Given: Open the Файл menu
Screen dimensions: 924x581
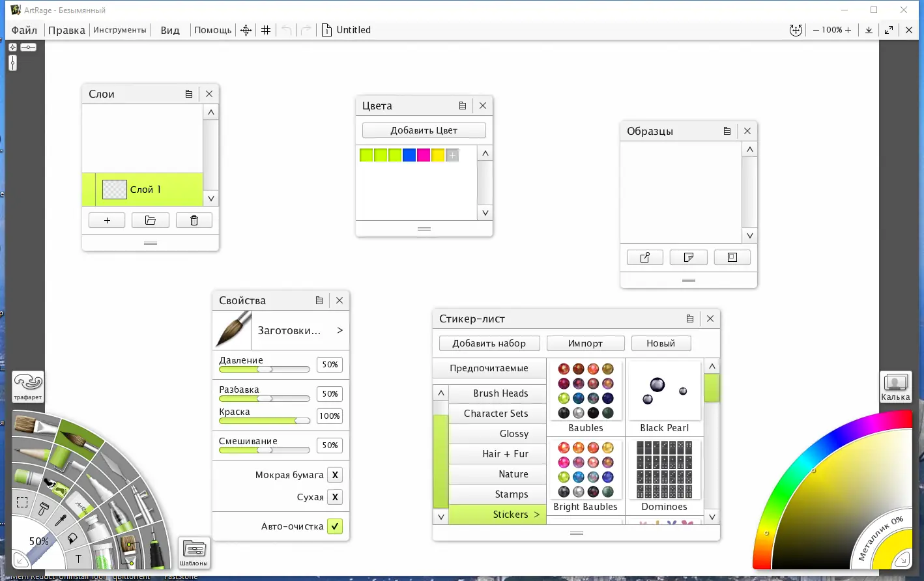Looking at the screenshot, I should [x=24, y=30].
